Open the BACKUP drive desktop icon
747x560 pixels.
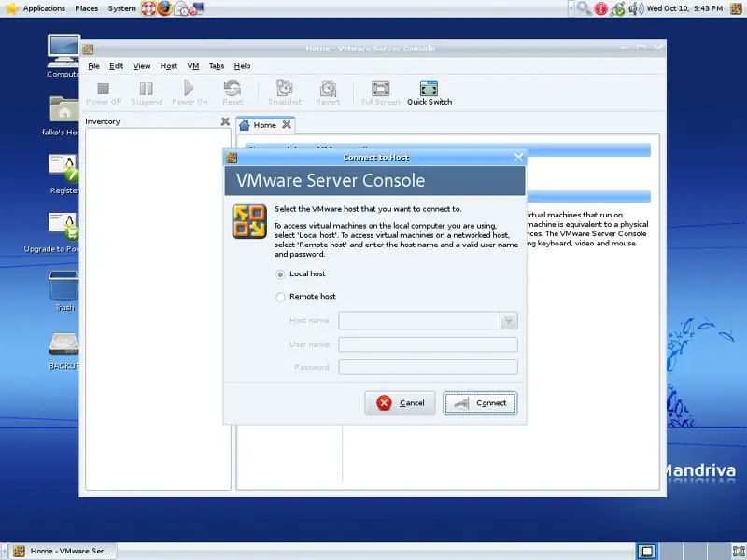click(63, 343)
